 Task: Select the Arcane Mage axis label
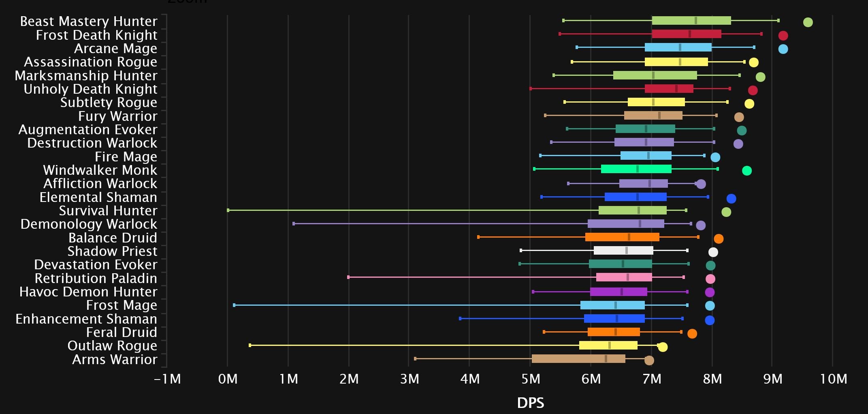pyautogui.click(x=115, y=49)
